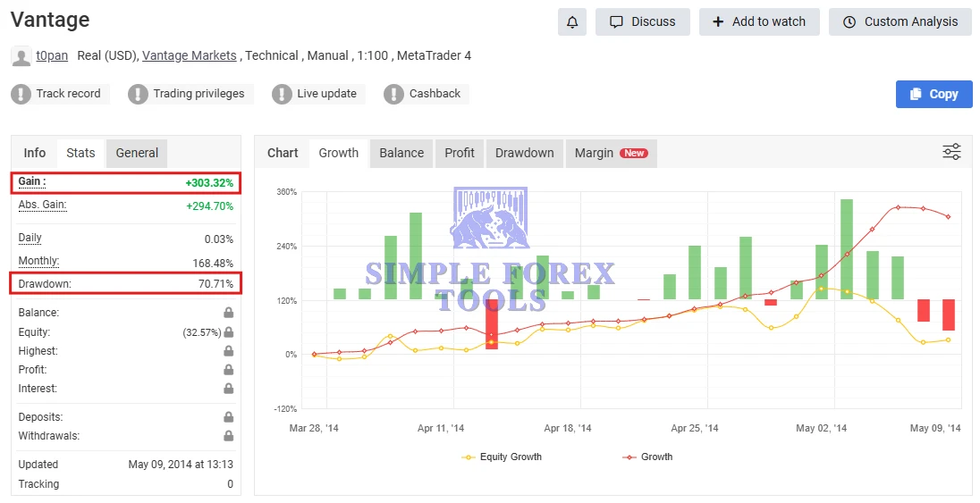Click the Apr 18, '14 axis label
The width and height of the screenshot is (980, 503).
[x=568, y=428]
